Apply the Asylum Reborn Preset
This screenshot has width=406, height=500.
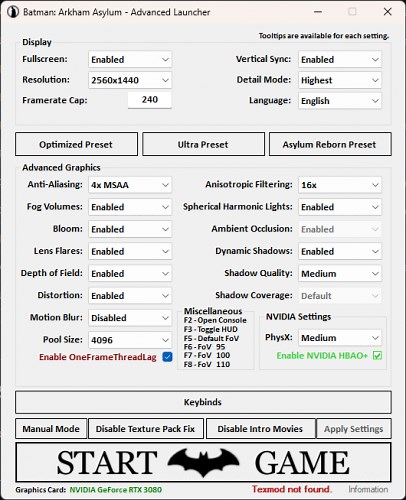(x=330, y=144)
